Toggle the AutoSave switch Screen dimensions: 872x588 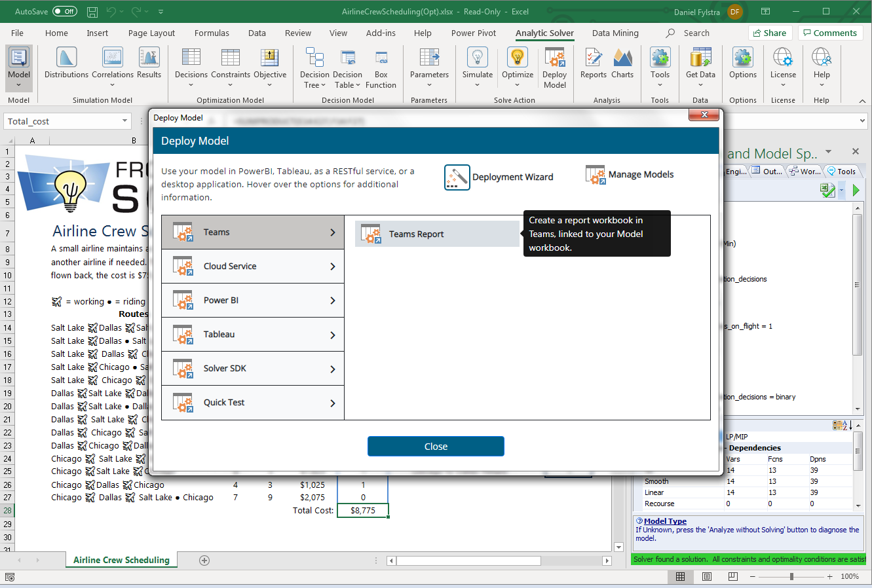64,12
